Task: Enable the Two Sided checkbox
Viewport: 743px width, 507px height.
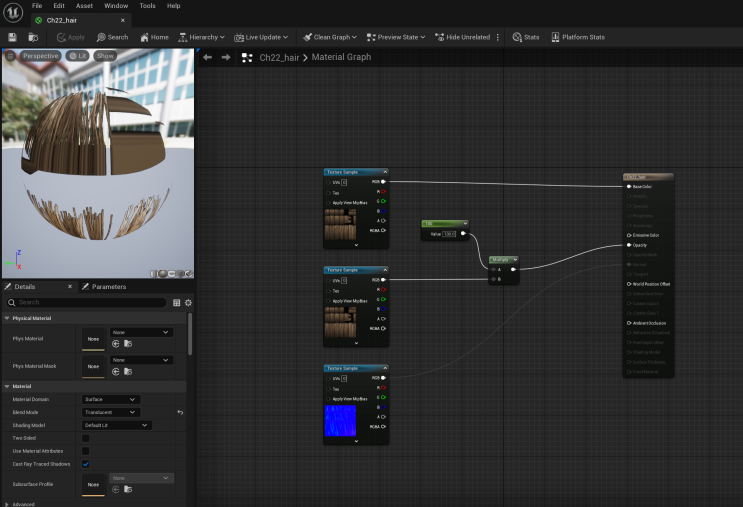Action: click(x=85, y=438)
